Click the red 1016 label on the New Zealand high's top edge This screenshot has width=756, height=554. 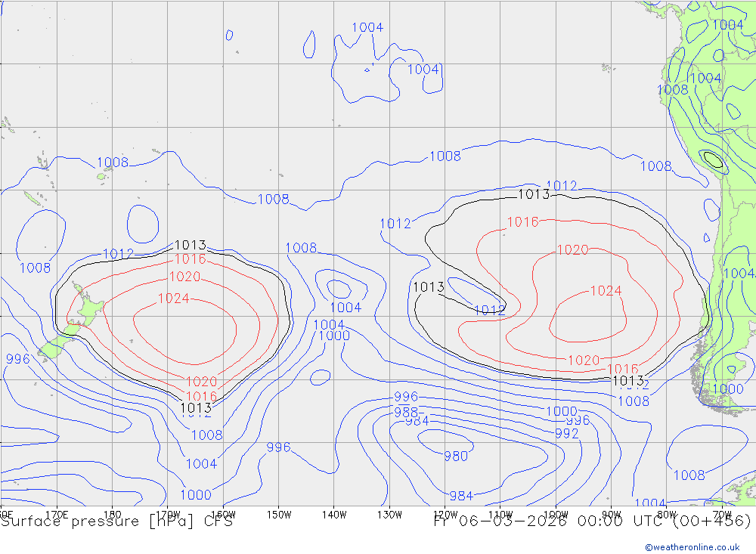click(191, 259)
